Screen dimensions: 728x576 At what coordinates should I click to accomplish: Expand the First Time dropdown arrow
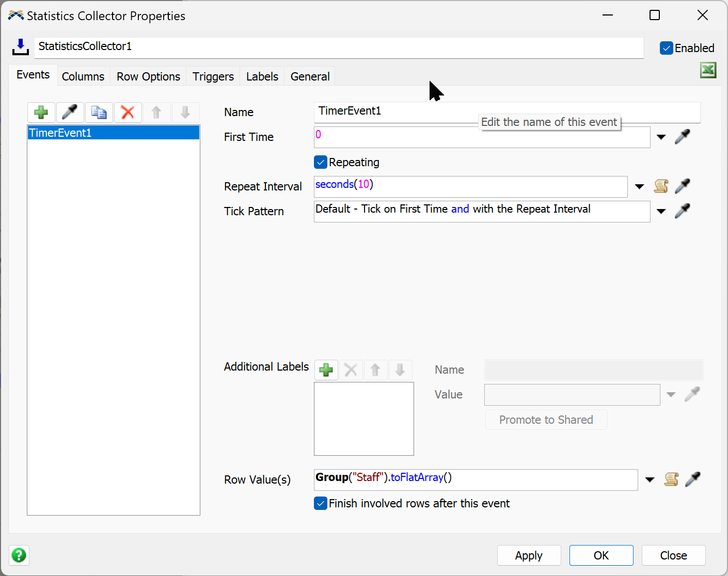(661, 137)
